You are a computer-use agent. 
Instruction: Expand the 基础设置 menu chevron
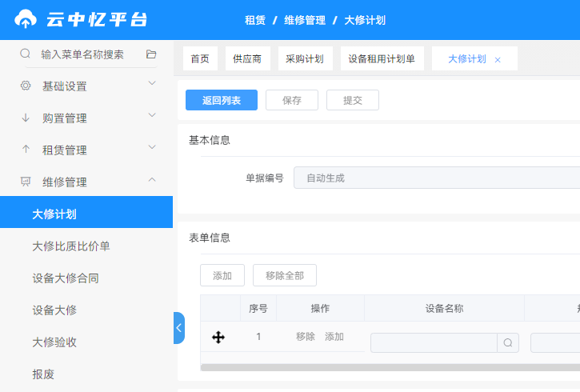tap(152, 83)
